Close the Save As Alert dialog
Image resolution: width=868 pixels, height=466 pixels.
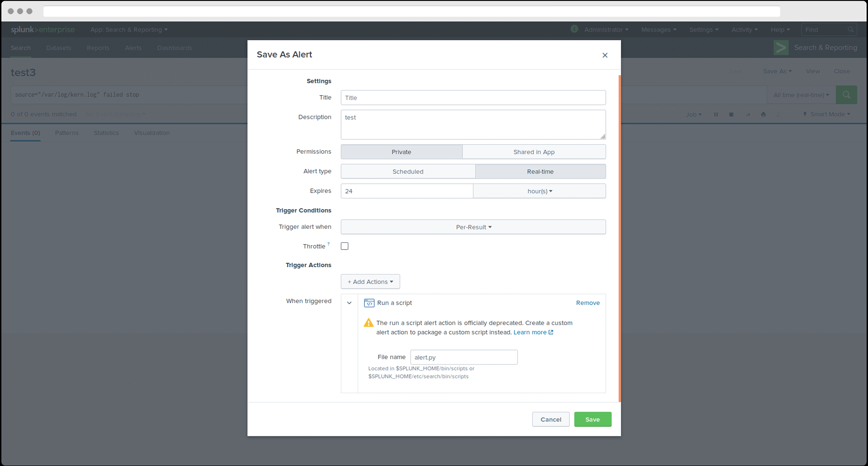pyautogui.click(x=605, y=55)
